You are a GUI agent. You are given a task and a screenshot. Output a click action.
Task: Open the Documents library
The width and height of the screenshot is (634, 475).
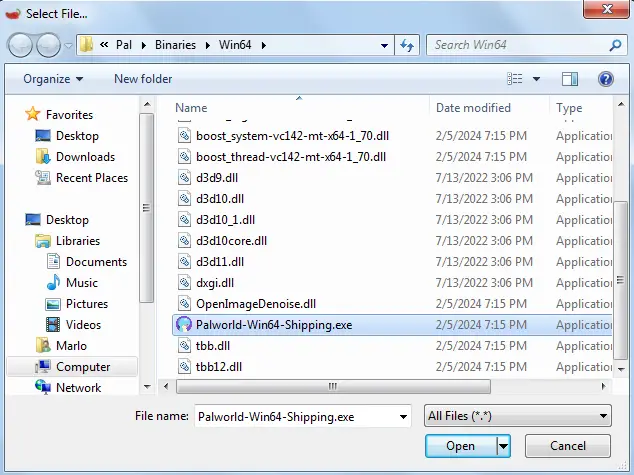click(x=87, y=262)
